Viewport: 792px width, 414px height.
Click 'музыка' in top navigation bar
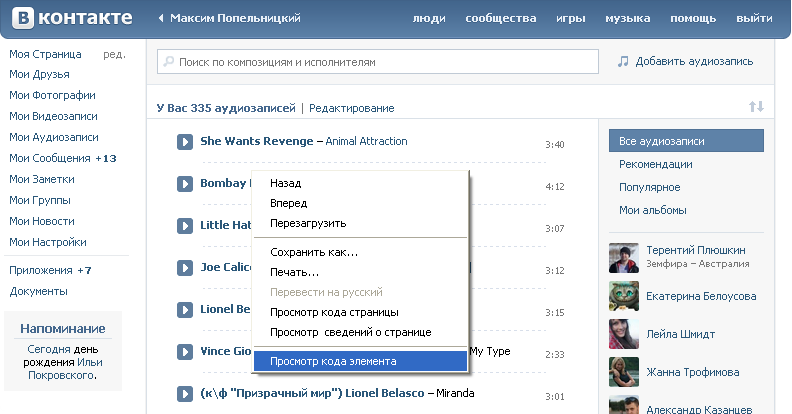coord(627,19)
